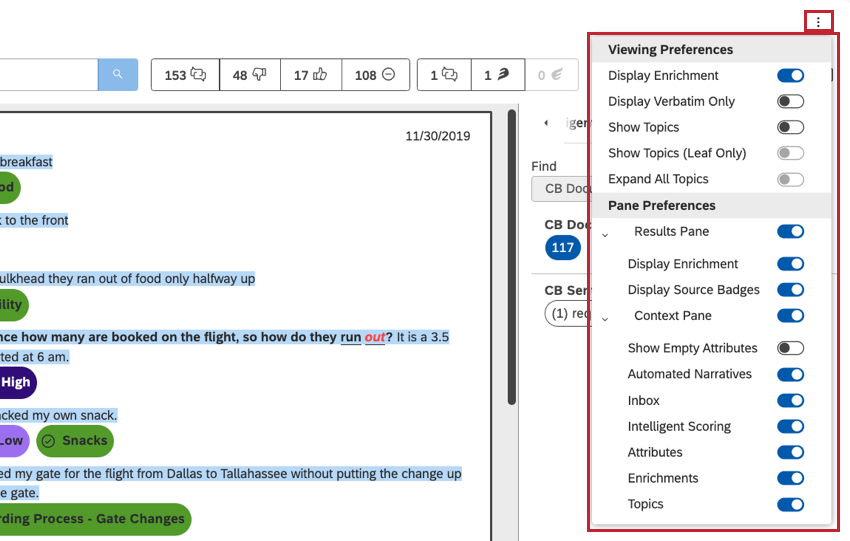This screenshot has height=541, width=850.
Task: Toggle Show Topics (Leaf Only) switch
Action: point(790,153)
